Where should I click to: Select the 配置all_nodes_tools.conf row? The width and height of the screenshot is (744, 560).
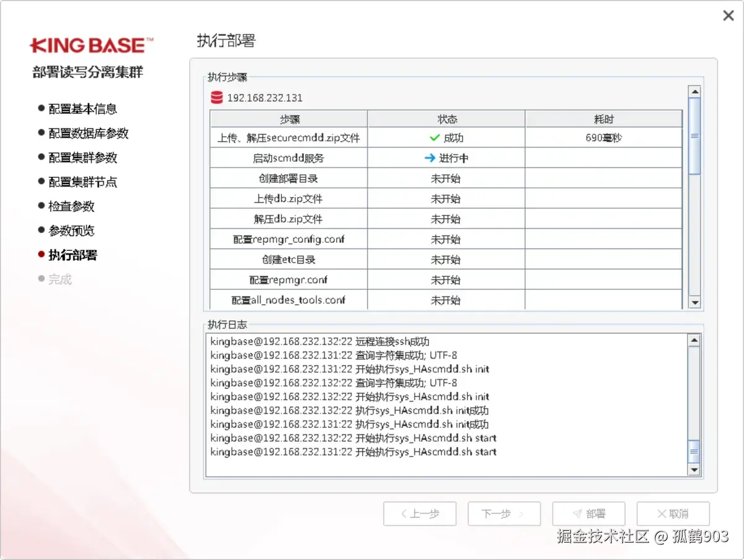(446, 300)
